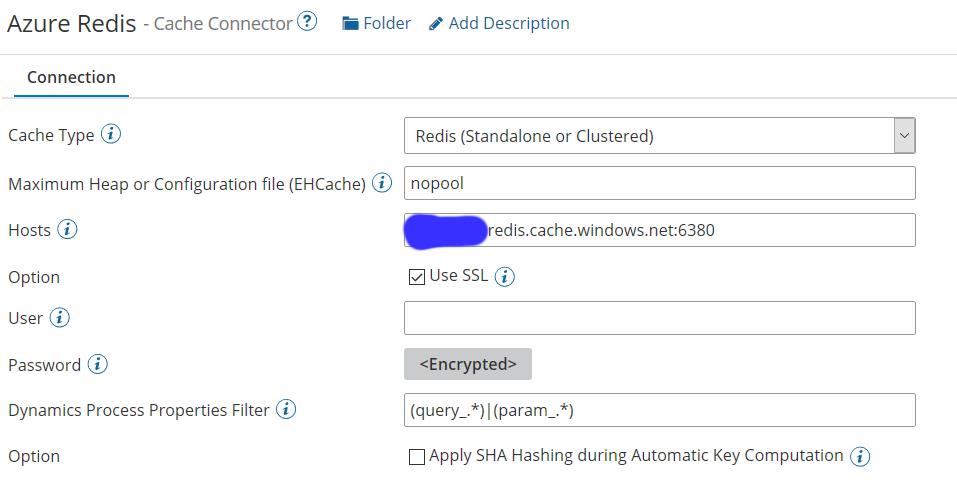The height and width of the screenshot is (482, 957).
Task: Open help icon beside Cache Connector title
Action: coord(307,22)
